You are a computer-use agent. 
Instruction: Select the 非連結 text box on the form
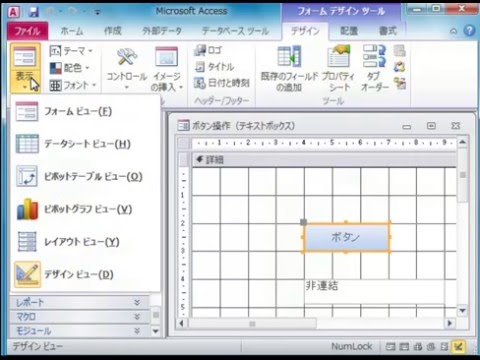coord(375,291)
